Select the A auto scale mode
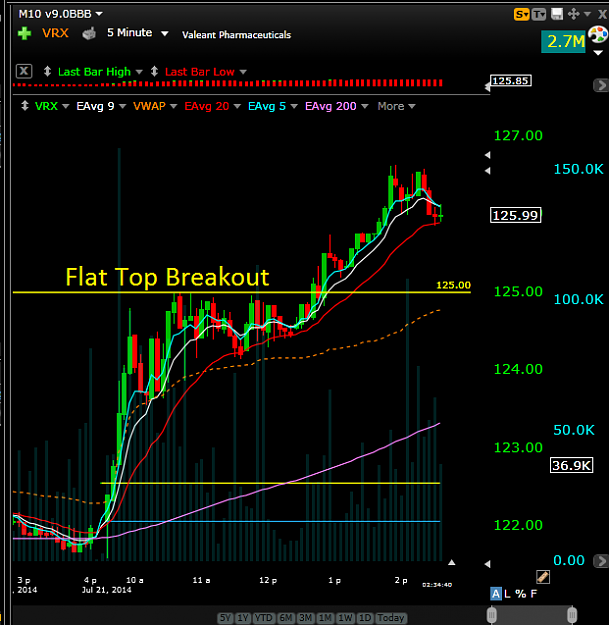609x625 pixels. click(x=495, y=594)
